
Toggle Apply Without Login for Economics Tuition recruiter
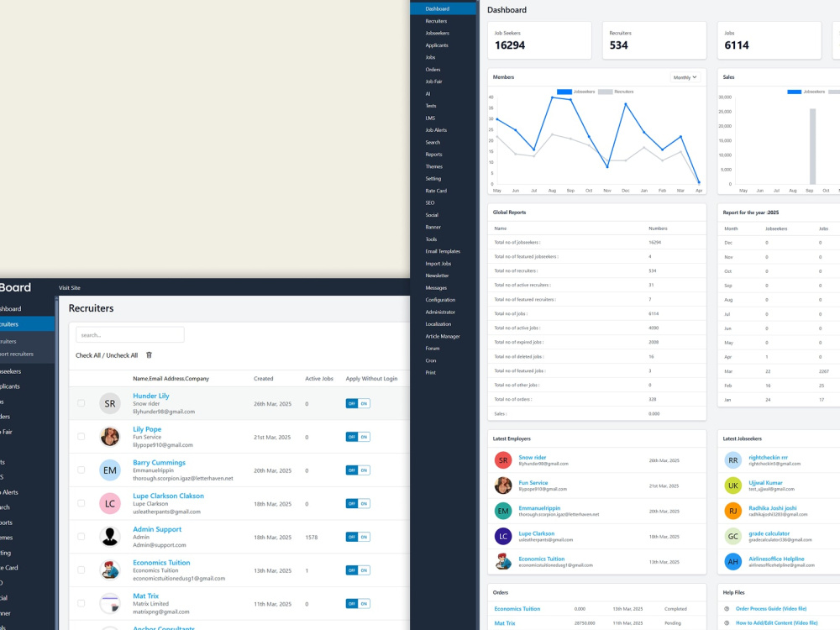tap(358, 570)
